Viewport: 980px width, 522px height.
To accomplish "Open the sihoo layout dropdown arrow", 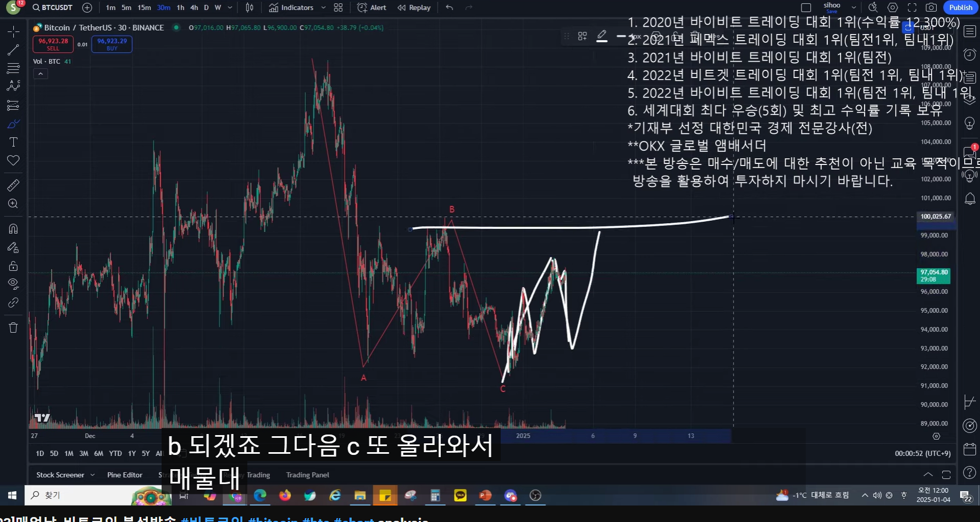I will (x=854, y=8).
